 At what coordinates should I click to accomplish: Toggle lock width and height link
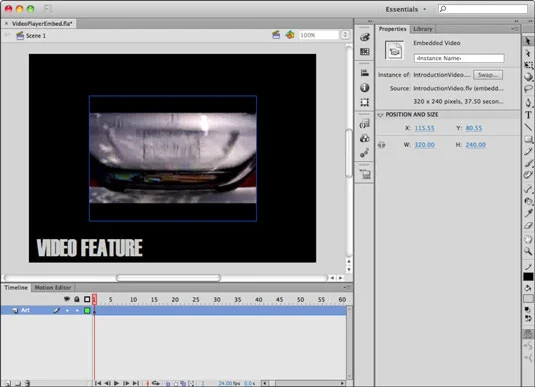(x=381, y=145)
